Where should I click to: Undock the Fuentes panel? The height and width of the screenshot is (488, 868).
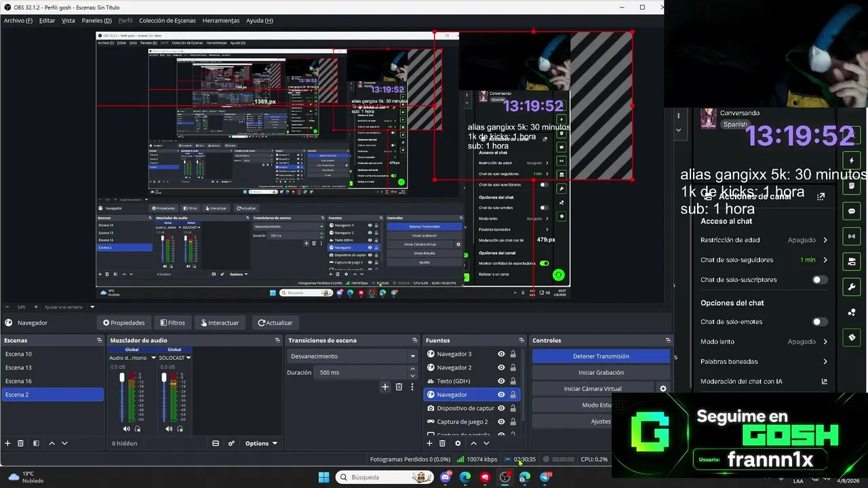[x=521, y=340]
